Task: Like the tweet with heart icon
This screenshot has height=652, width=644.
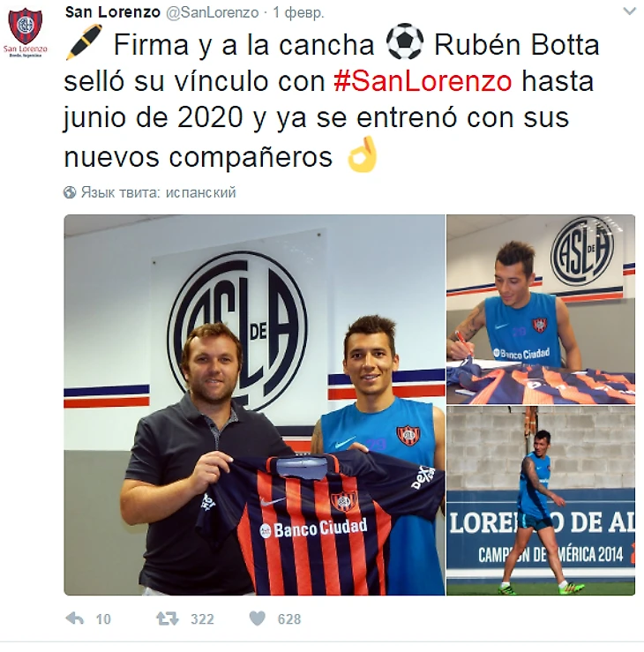Action: click(257, 618)
